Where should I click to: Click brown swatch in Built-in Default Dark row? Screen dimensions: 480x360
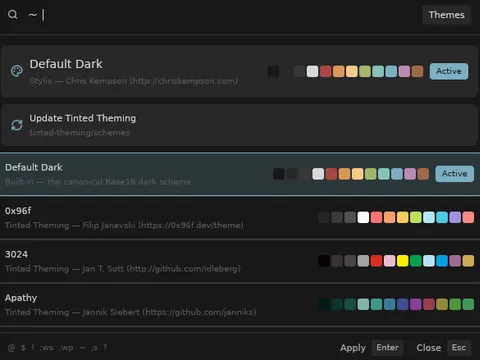tap(423, 174)
